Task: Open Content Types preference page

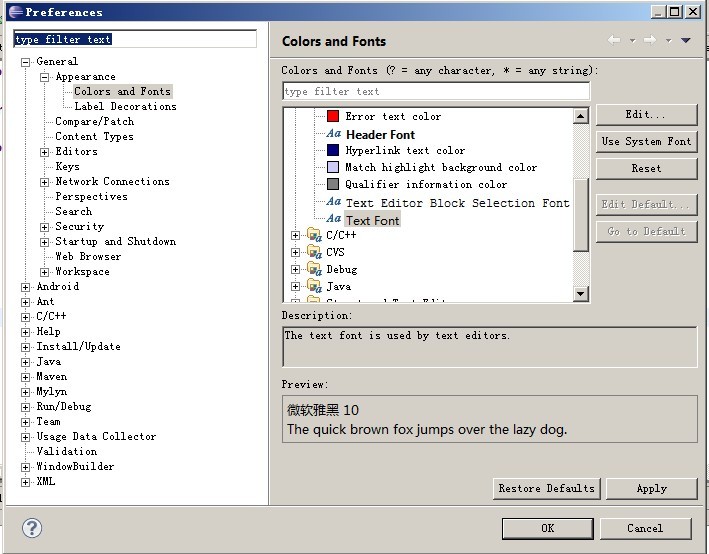Action: 94,136
